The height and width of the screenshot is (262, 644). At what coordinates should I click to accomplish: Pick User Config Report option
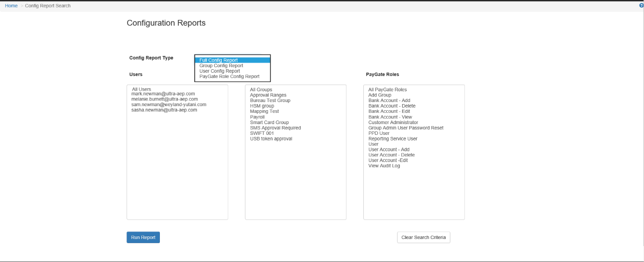(219, 71)
